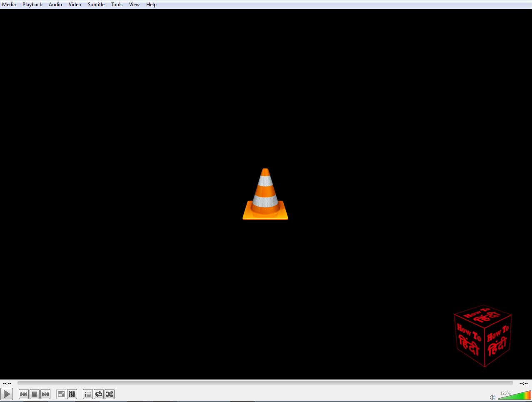
Task: Open the Audio menu
Action: (55, 5)
